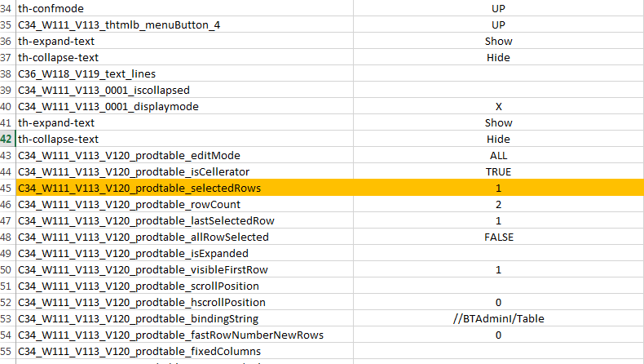The width and height of the screenshot is (644, 364).
Task: Select entire row 34 via row header
Action: pos(7,8)
